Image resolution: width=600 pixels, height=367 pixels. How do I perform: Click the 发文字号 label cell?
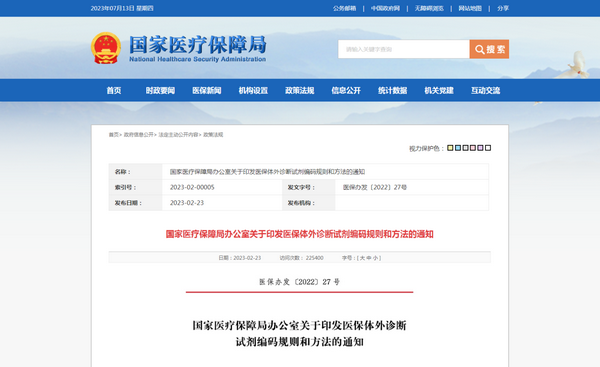(309, 187)
